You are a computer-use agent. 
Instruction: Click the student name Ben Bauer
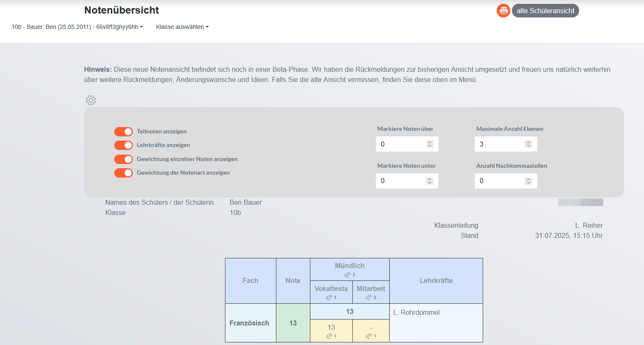(246, 202)
